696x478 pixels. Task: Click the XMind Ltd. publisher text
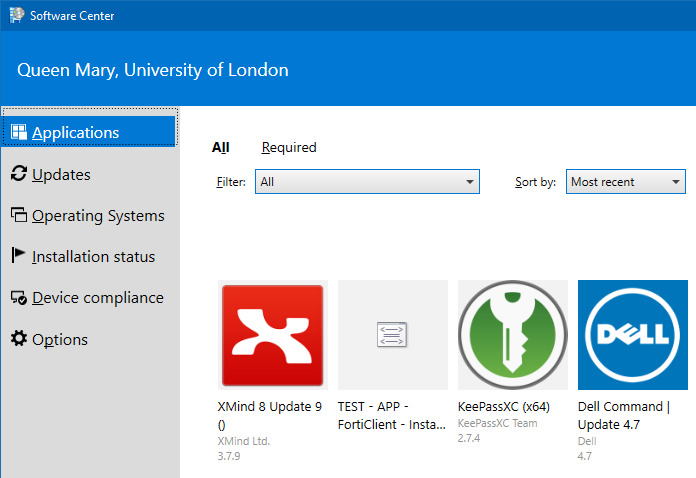(x=244, y=441)
